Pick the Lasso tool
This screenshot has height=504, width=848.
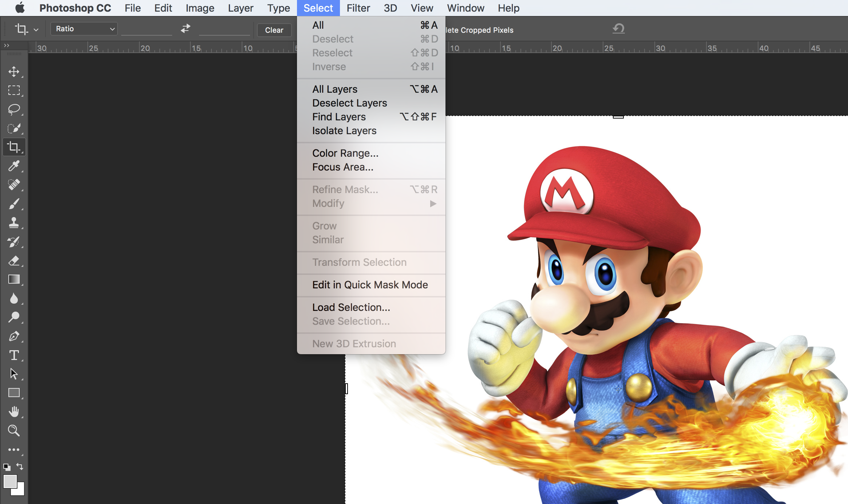[x=14, y=109]
